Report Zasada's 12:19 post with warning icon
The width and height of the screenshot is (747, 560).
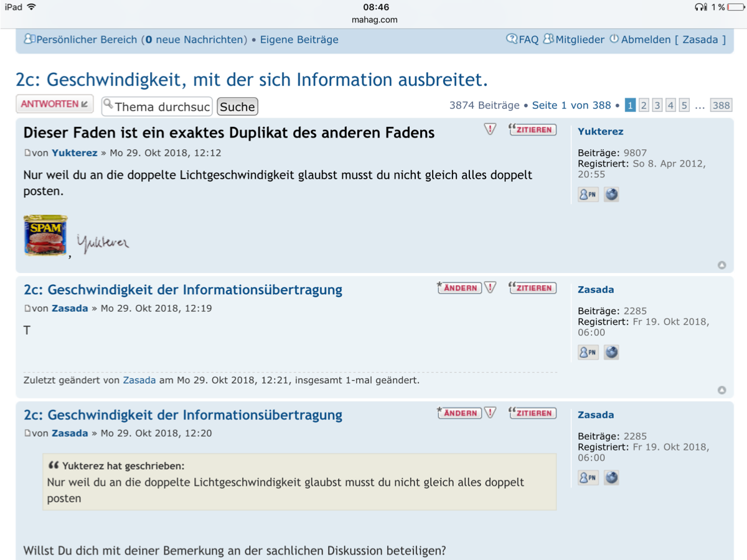pos(491,287)
